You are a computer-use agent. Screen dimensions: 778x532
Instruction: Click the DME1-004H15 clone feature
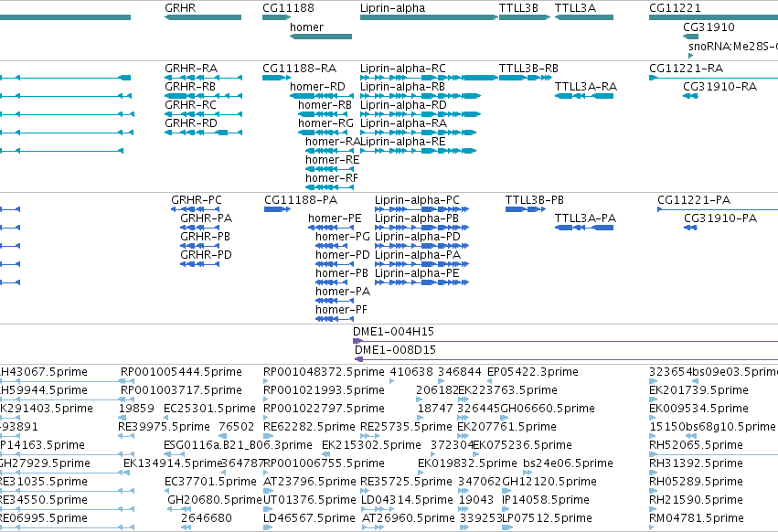565,341
